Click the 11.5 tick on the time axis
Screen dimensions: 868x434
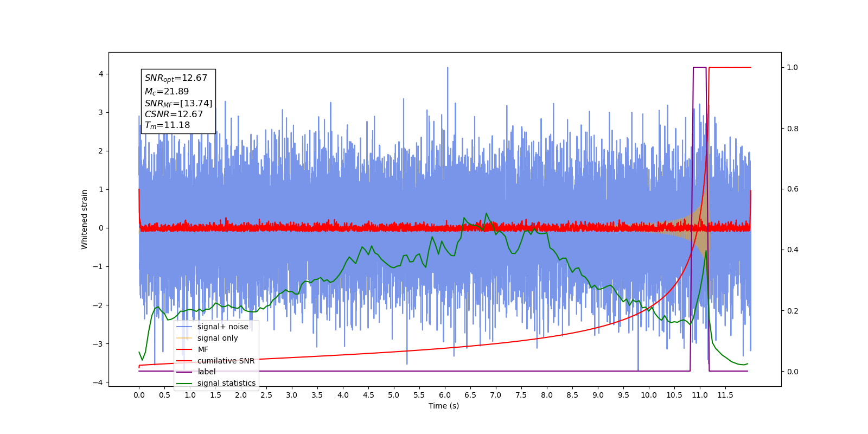[725, 395]
